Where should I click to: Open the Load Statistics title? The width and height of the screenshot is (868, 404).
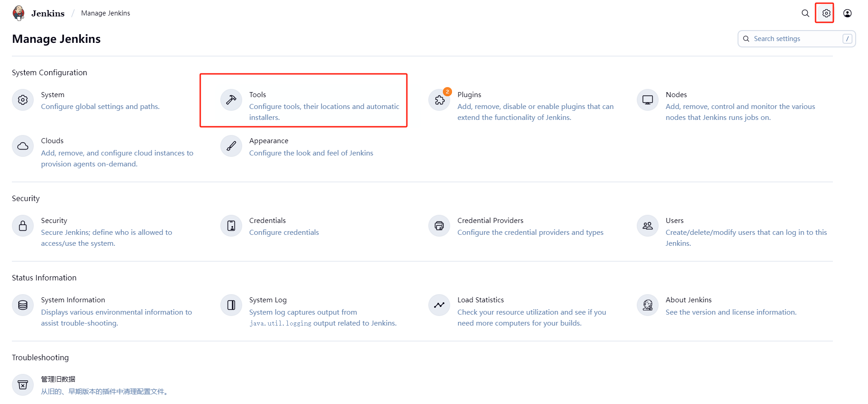[481, 300]
